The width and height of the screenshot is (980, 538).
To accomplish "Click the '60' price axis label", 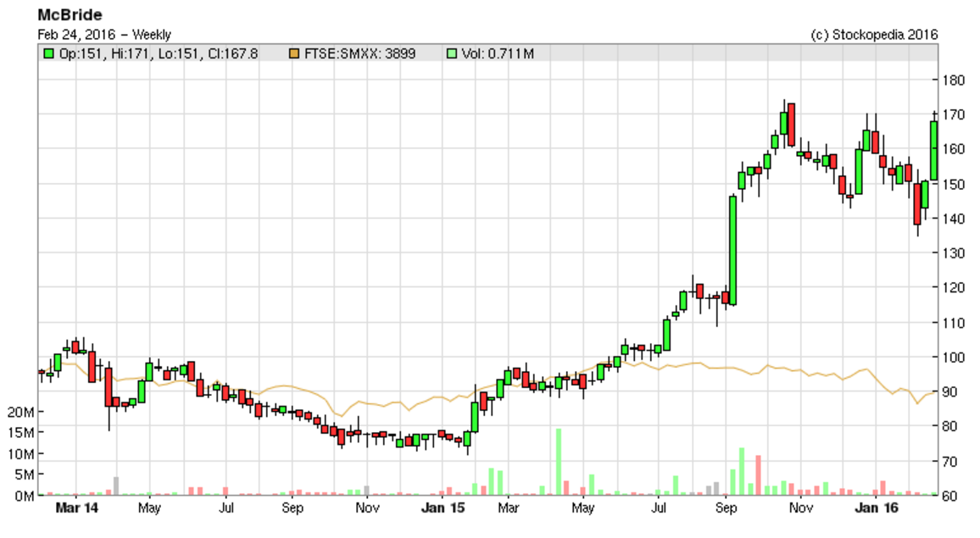I will click(x=949, y=496).
